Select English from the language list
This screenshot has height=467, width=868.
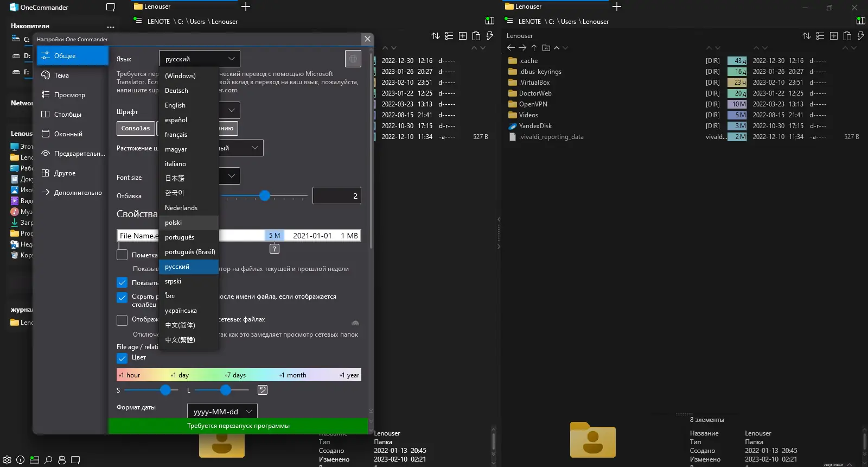[189, 105]
